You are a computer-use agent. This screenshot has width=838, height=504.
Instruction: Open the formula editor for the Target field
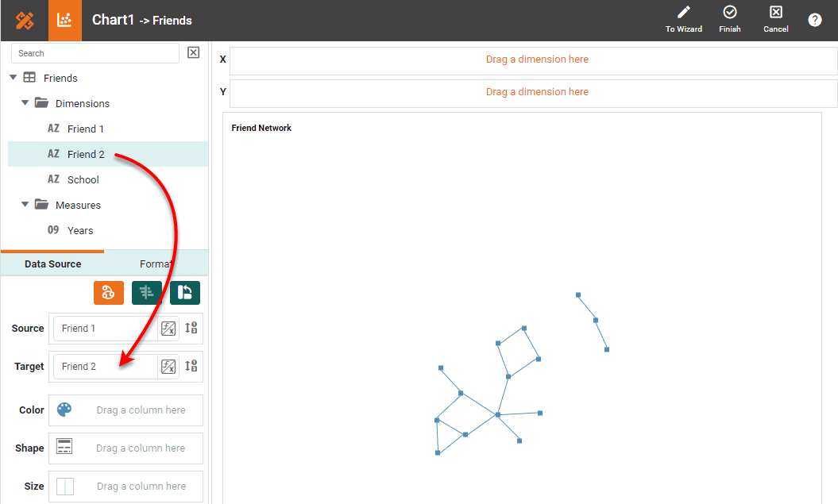tap(168, 366)
